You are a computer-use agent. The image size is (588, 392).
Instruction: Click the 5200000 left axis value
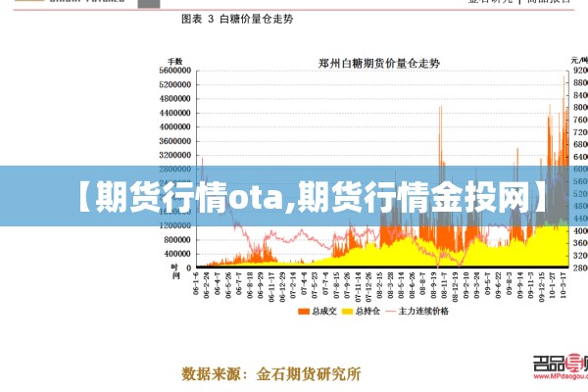pyautogui.click(x=174, y=85)
